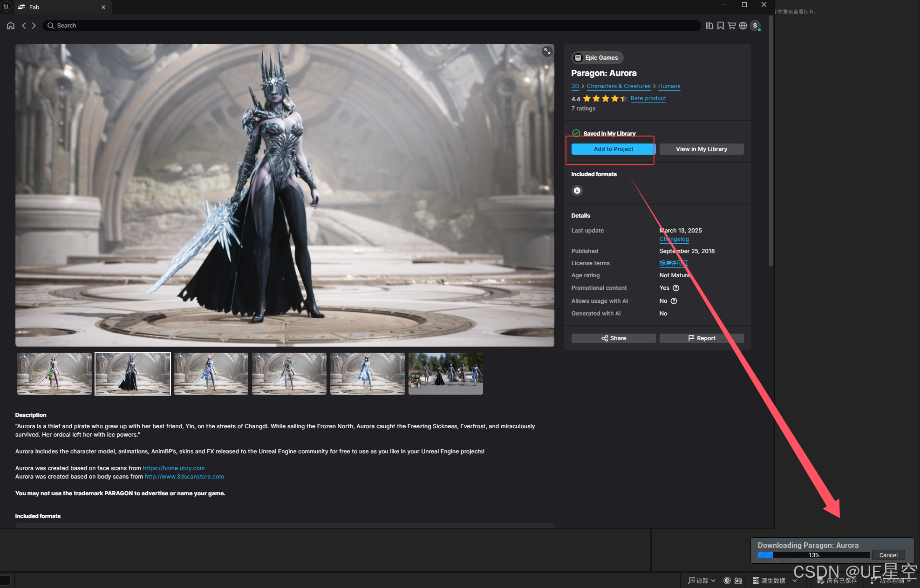The height and width of the screenshot is (588, 920).
Task: Open the 3D category breadcrumb
Action: tap(575, 86)
